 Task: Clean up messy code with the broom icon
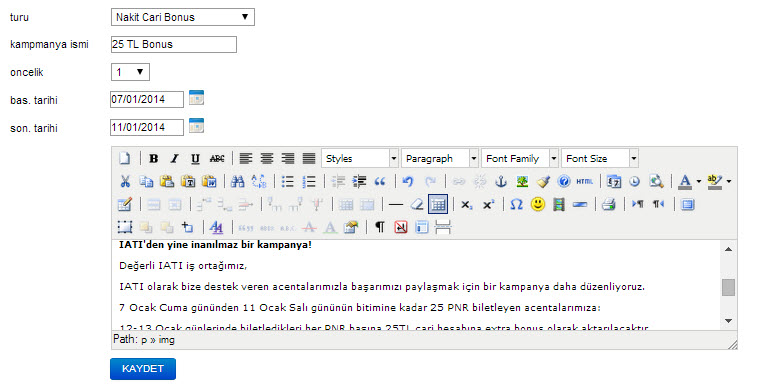pos(543,182)
